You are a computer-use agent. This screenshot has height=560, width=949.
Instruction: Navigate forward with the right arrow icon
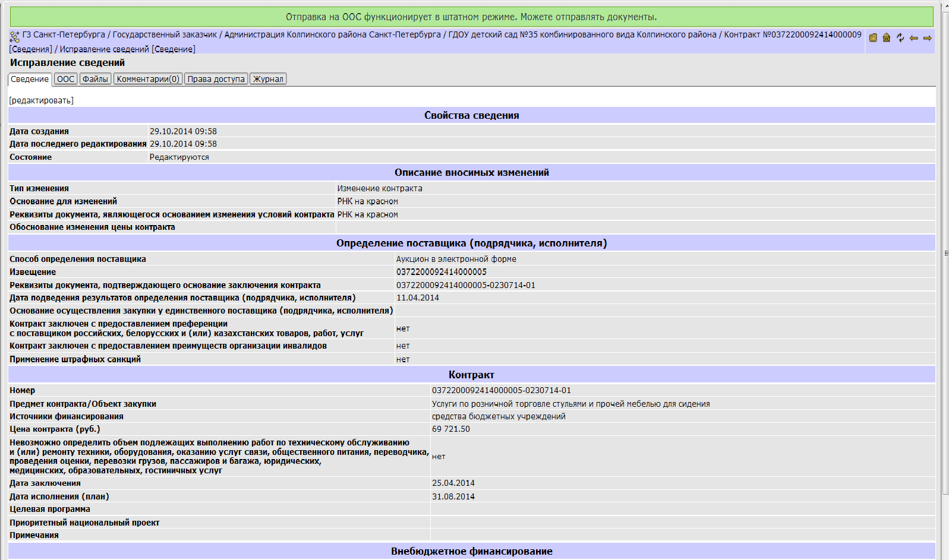(x=927, y=38)
